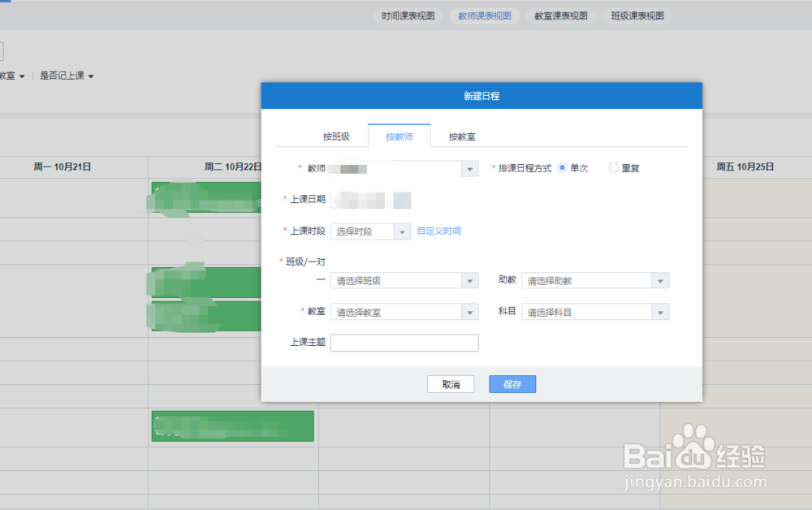Viewport: 812px width, 510px height.
Task: Open the 班级课表视图 view
Action: [x=637, y=15]
